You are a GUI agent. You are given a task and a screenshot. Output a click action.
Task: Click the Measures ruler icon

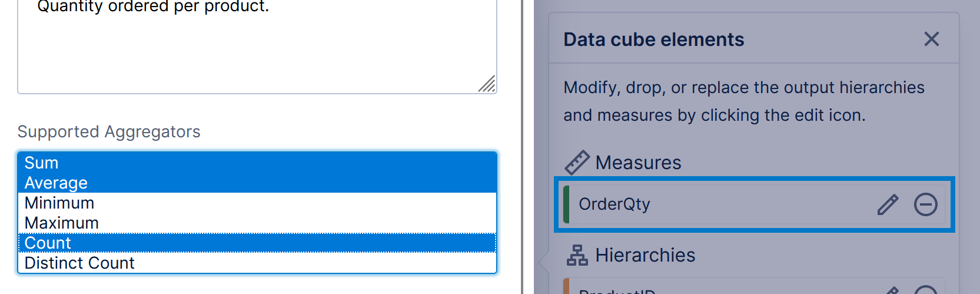tap(577, 163)
